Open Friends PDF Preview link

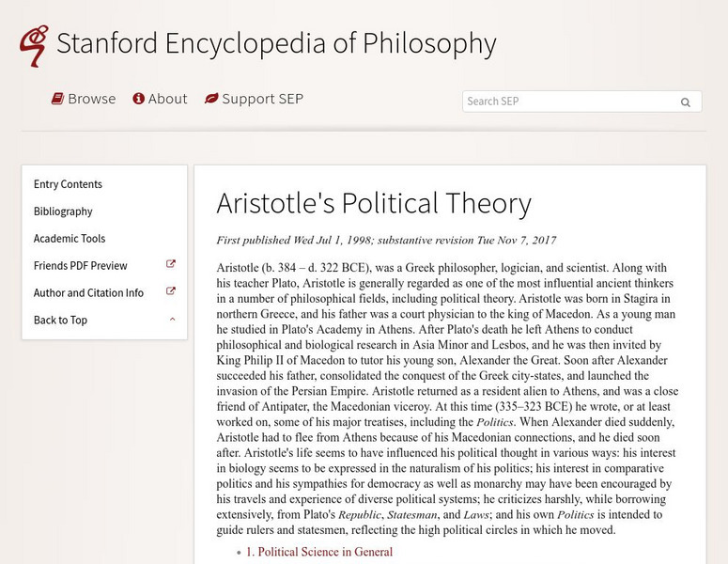pos(81,266)
